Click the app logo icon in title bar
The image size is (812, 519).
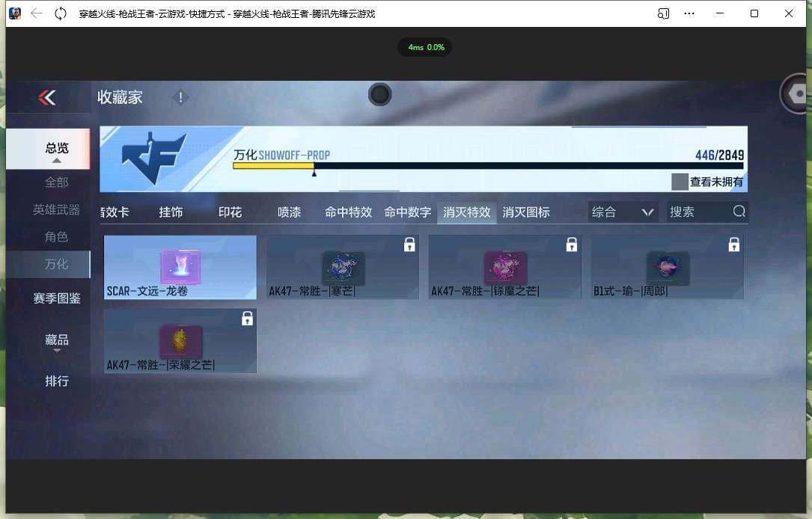[x=15, y=13]
